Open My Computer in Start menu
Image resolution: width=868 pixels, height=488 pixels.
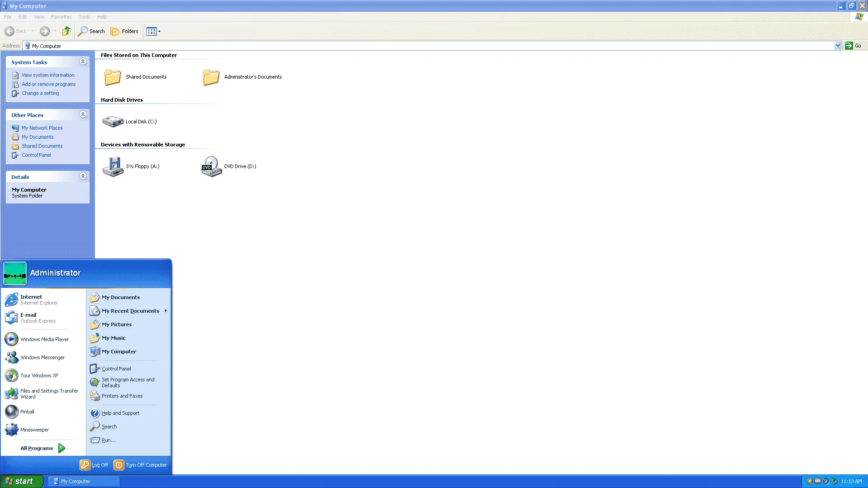[128, 352]
